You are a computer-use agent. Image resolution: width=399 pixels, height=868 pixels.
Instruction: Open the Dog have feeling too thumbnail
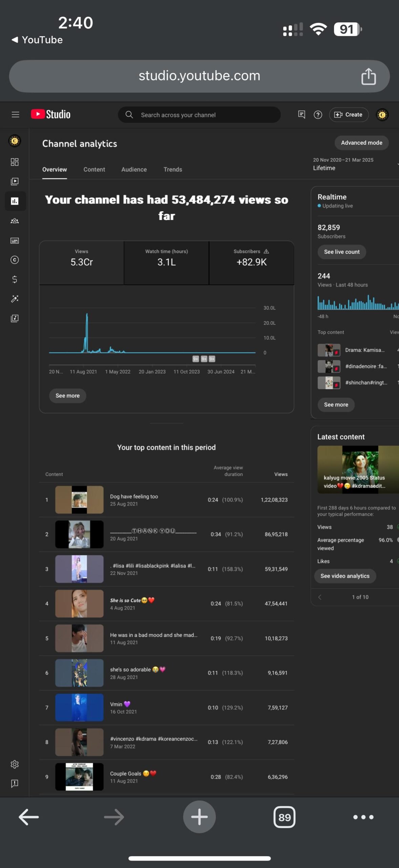[x=79, y=500]
